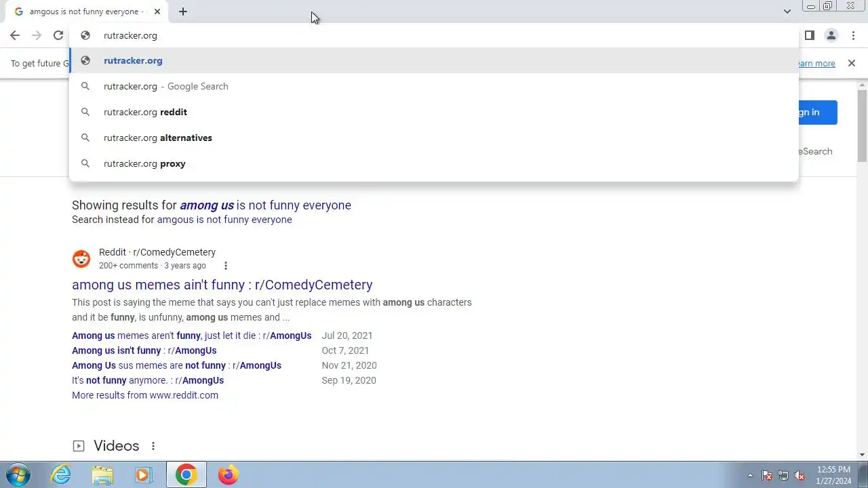Click 'among us is not funny everyone' corrected link

coord(265,205)
